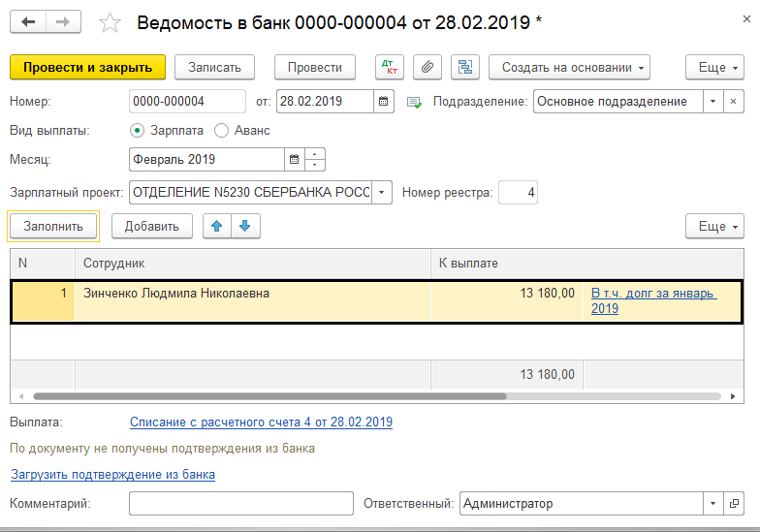Open Загрузить подтверждение из банка link
This screenshot has height=532, width=760.
(x=112, y=475)
